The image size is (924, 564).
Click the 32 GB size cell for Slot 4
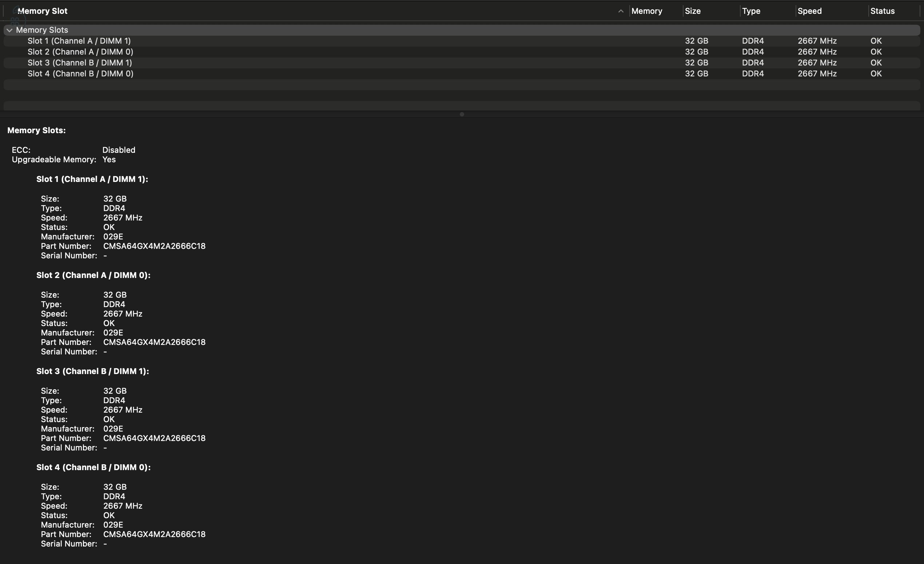click(x=696, y=74)
